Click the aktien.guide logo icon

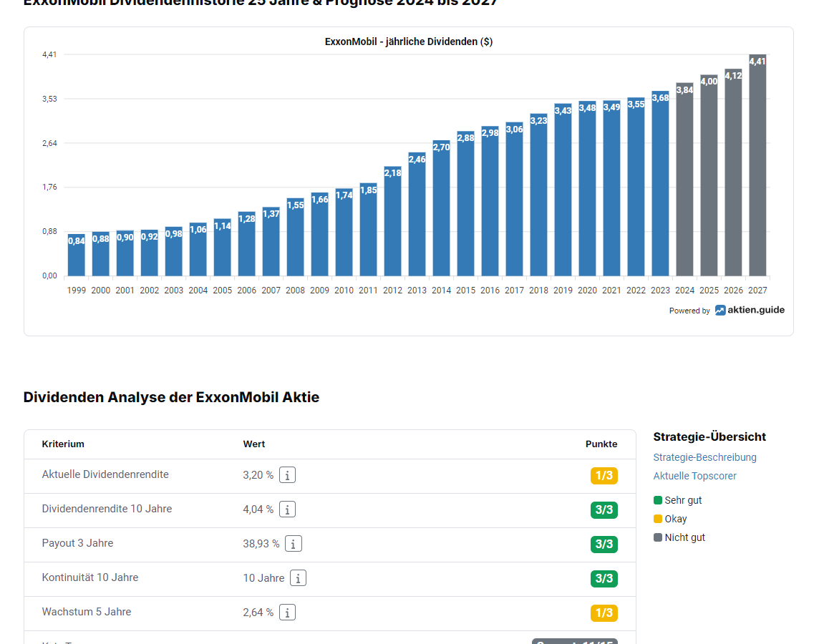720,311
